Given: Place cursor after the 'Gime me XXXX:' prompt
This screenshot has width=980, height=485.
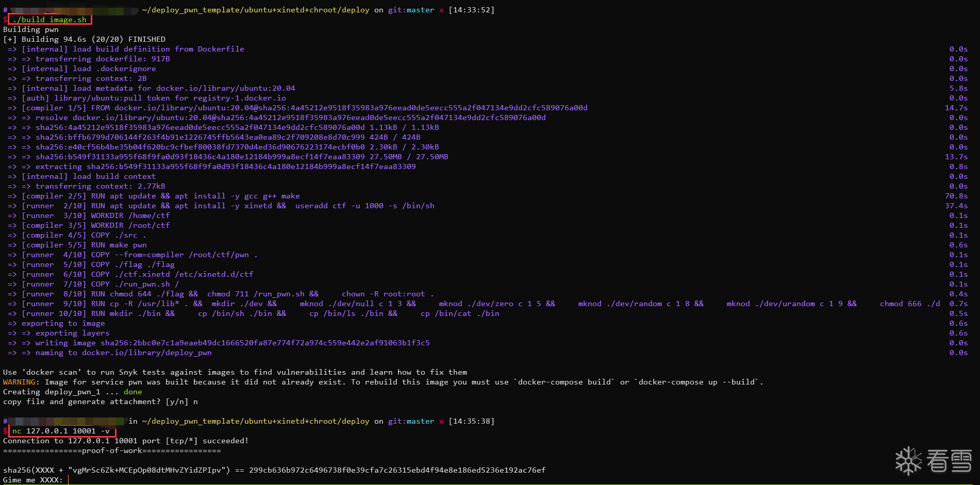Looking at the screenshot, I should 68,480.
